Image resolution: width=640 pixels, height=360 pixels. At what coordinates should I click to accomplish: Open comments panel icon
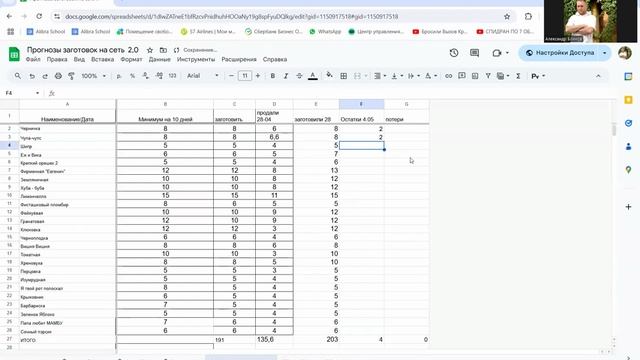click(474, 53)
